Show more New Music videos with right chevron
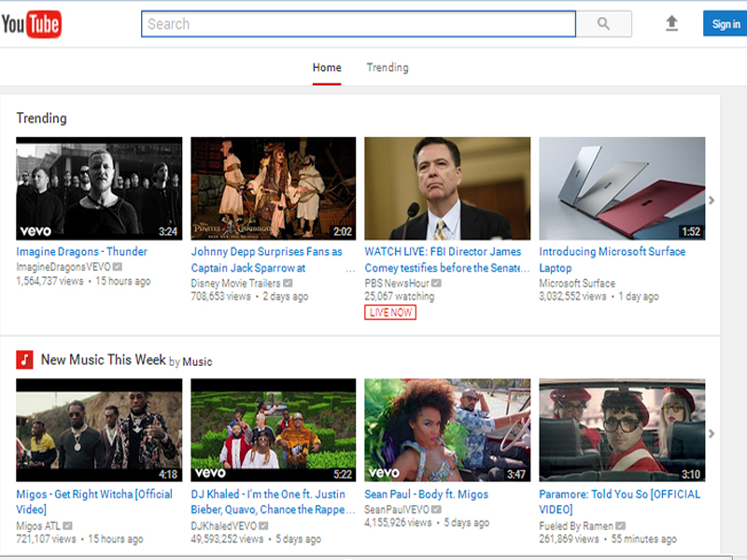This screenshot has width=747, height=560. point(712,433)
